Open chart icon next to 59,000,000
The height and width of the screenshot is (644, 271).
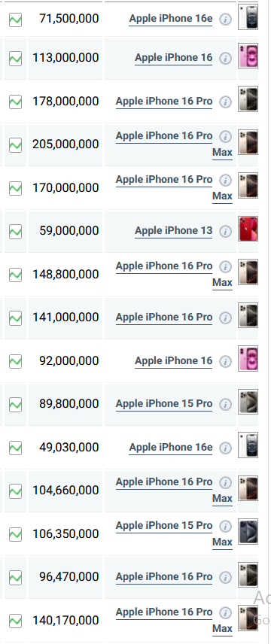point(15,231)
